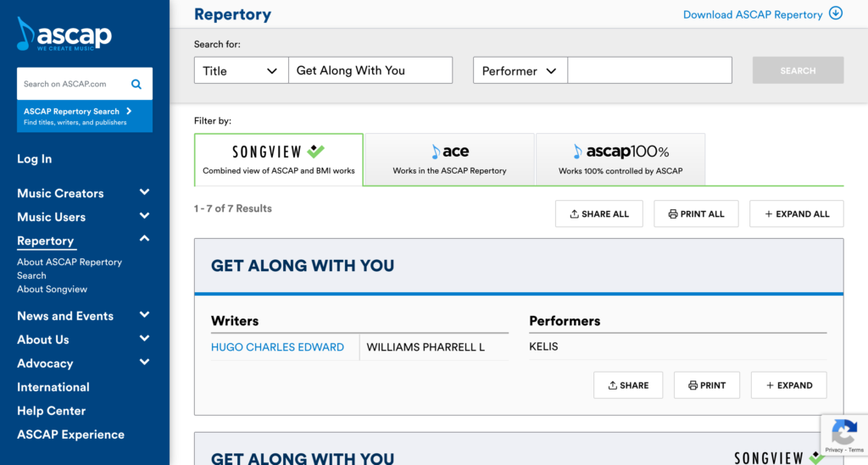Image resolution: width=868 pixels, height=465 pixels.
Task: Click the reCAPTCHA badge icon
Action: pos(843,433)
